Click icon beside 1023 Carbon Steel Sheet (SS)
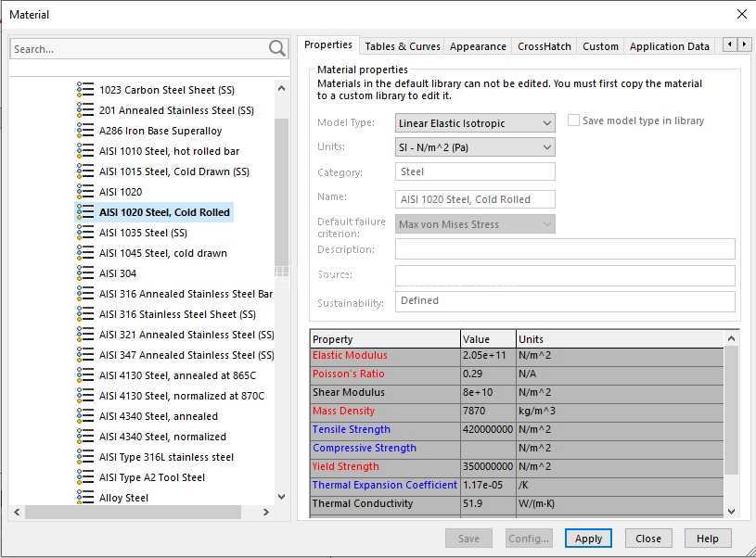 (x=85, y=90)
